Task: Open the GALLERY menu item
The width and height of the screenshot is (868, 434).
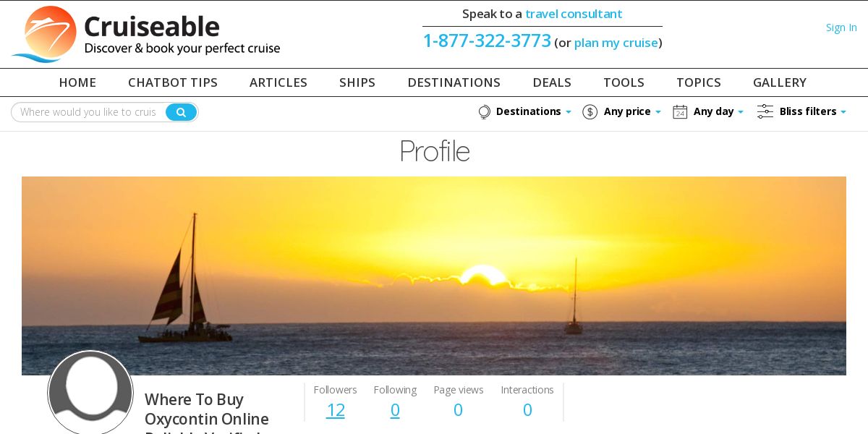Action: (780, 82)
